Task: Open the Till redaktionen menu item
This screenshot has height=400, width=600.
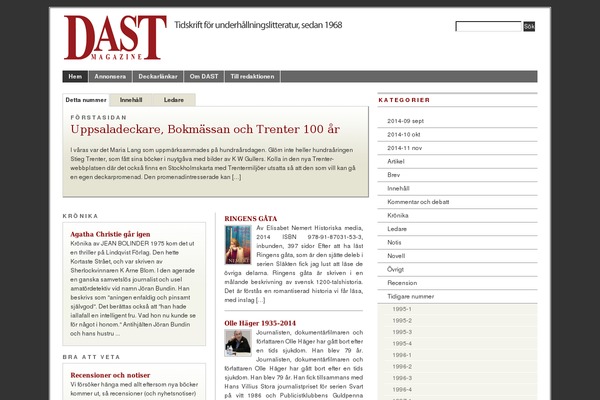Action: coord(253,77)
